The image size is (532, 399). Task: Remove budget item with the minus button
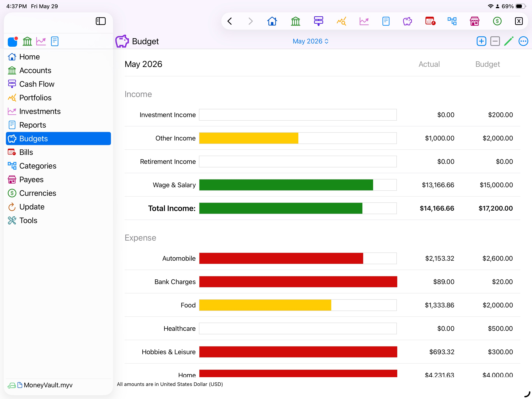click(x=495, y=41)
